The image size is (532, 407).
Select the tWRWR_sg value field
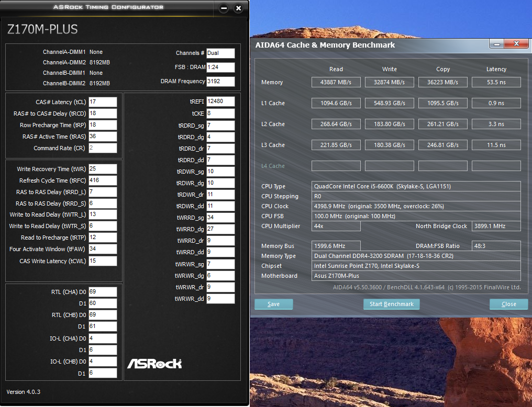click(x=220, y=264)
